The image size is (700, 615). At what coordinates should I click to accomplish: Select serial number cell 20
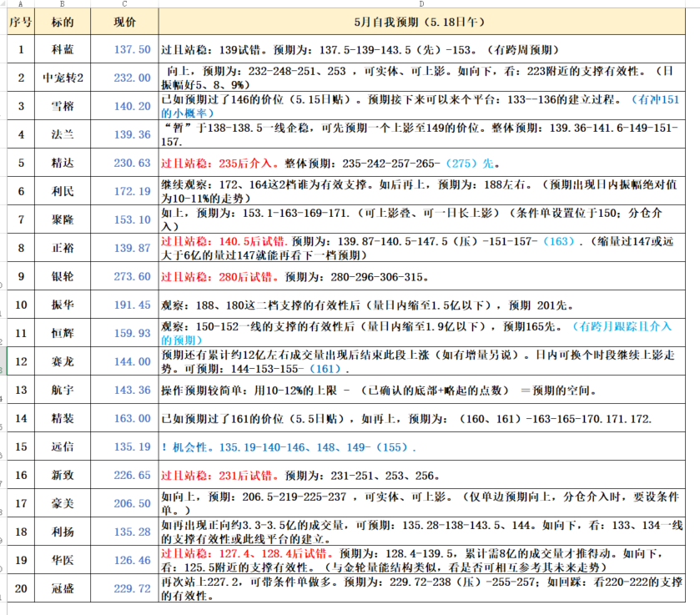point(21,588)
